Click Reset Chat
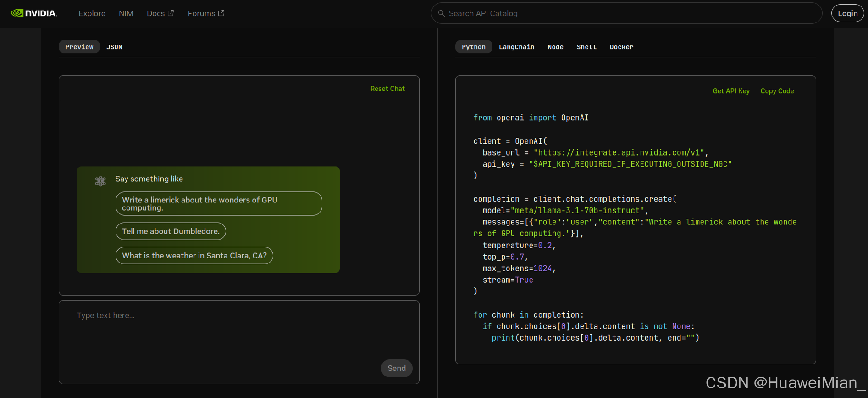The width and height of the screenshot is (868, 398). coord(387,89)
